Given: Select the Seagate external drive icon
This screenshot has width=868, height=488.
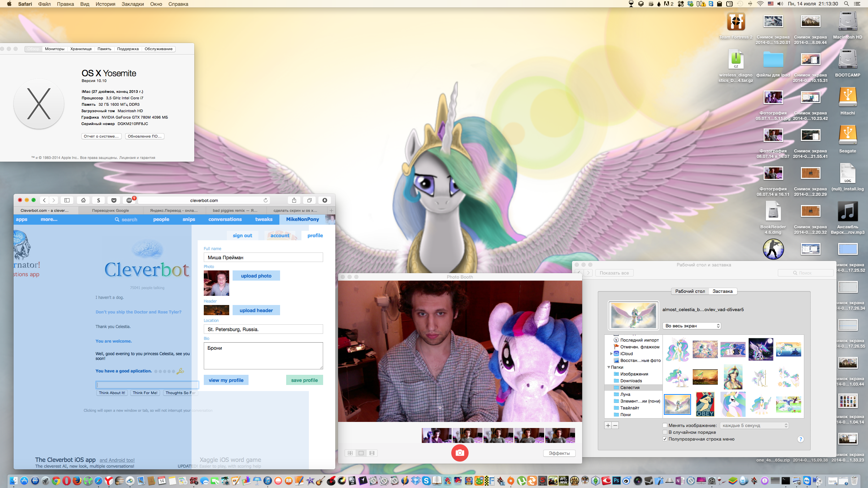Looking at the screenshot, I should tap(848, 136).
